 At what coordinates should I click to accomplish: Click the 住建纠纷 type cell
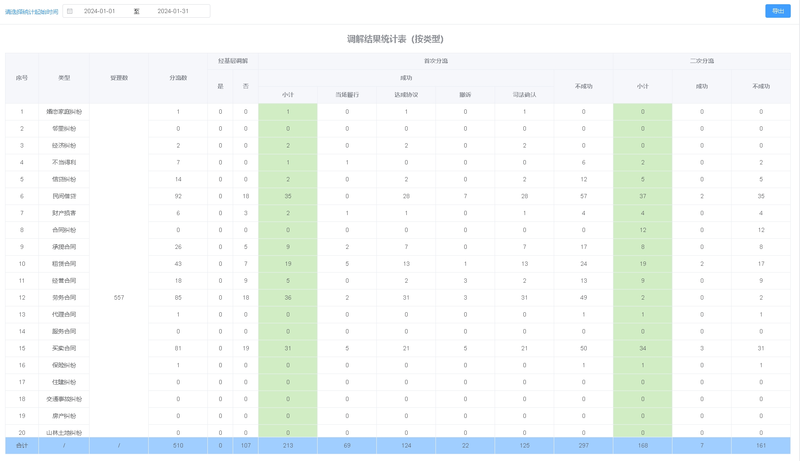[x=64, y=382]
